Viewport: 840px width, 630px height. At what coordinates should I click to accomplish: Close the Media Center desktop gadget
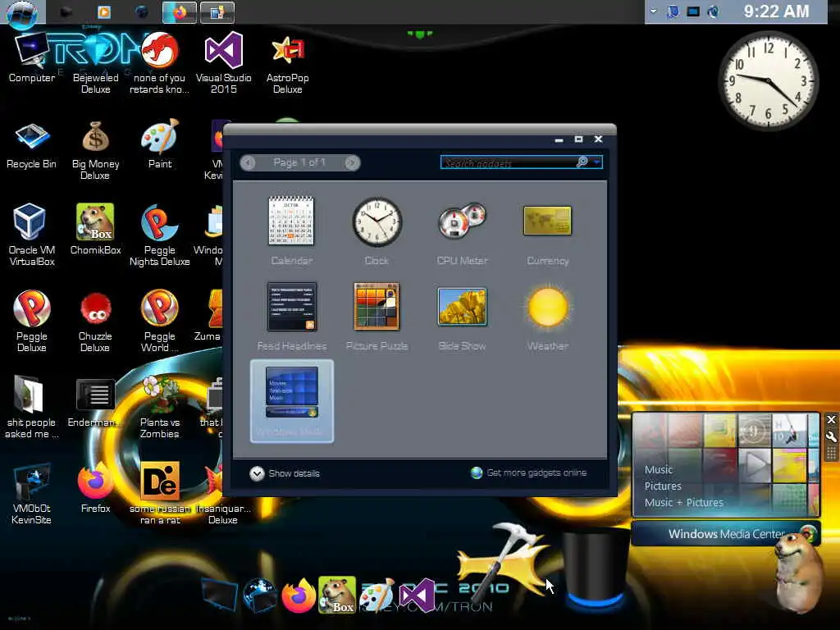click(x=831, y=420)
